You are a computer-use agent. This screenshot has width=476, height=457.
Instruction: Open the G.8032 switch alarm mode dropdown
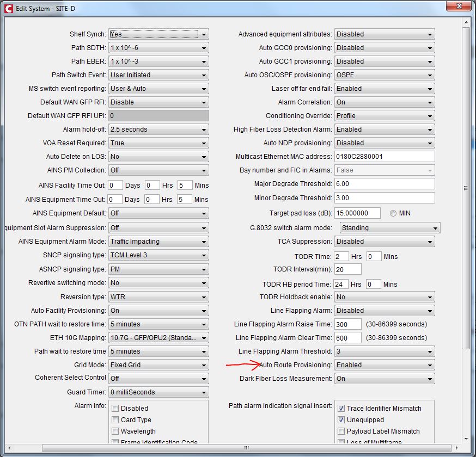433,227
